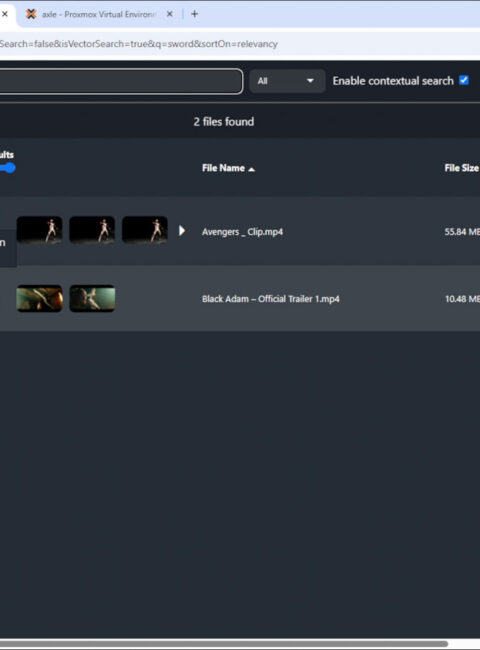480x650 pixels.
Task: Click the File Name sort arrow
Action: pos(251,169)
